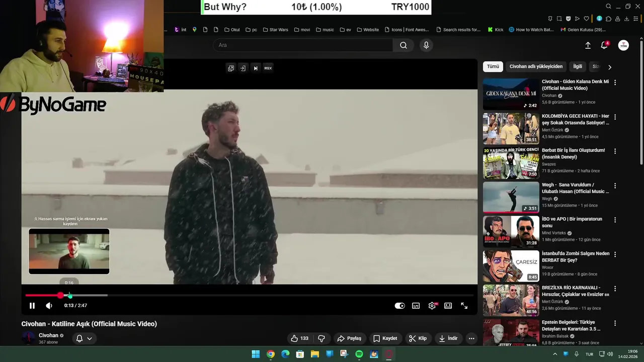The height and width of the screenshot is (362, 644).
Task: Open the Kick bookmark
Action: 496,30
